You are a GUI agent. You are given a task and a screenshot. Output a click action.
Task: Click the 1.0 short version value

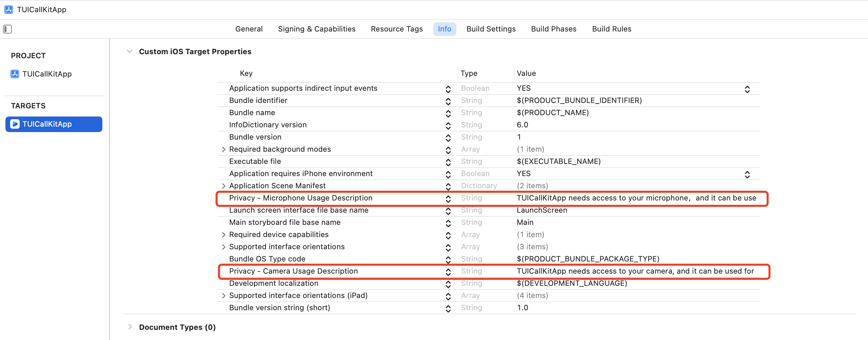522,308
